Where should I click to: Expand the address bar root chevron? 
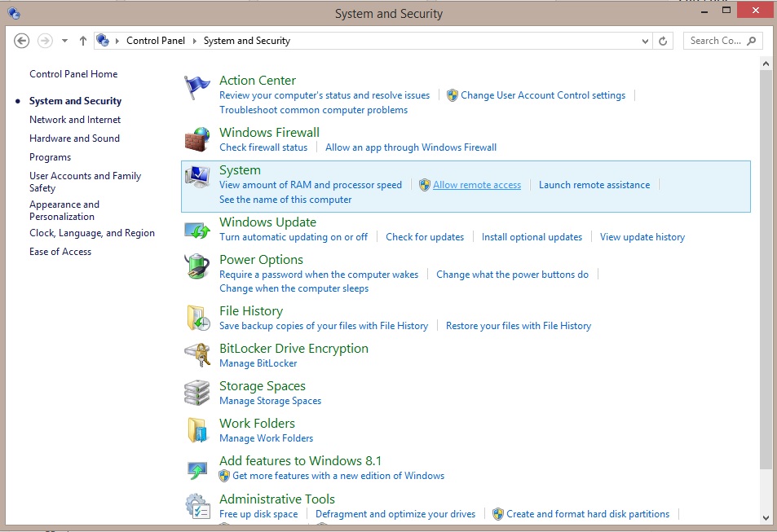point(117,41)
